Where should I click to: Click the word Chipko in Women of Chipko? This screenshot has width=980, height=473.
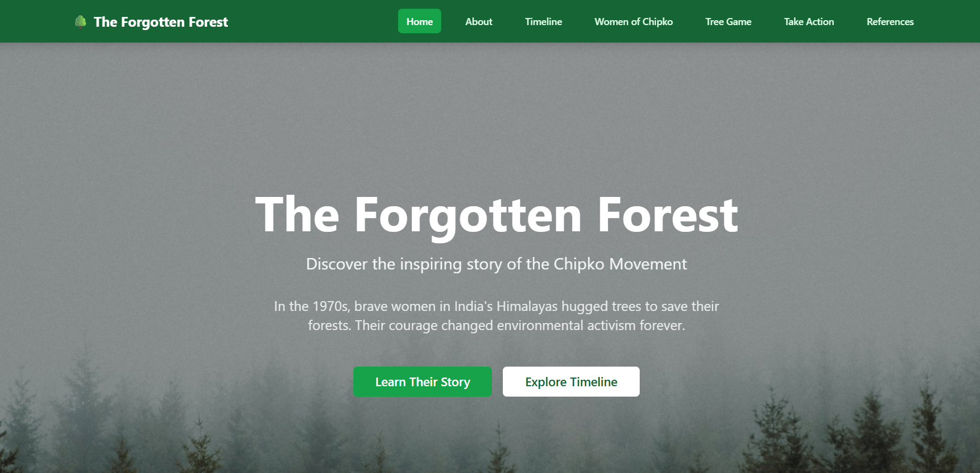657,22
